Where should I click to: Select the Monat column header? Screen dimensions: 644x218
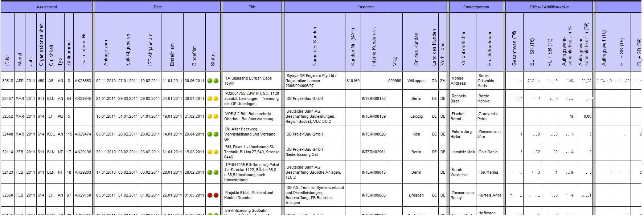click(x=20, y=42)
